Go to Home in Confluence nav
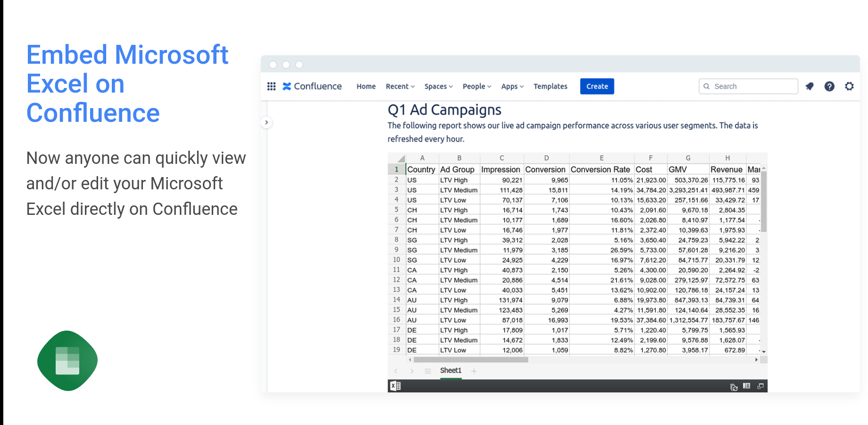This screenshot has height=425, width=868. point(366,86)
